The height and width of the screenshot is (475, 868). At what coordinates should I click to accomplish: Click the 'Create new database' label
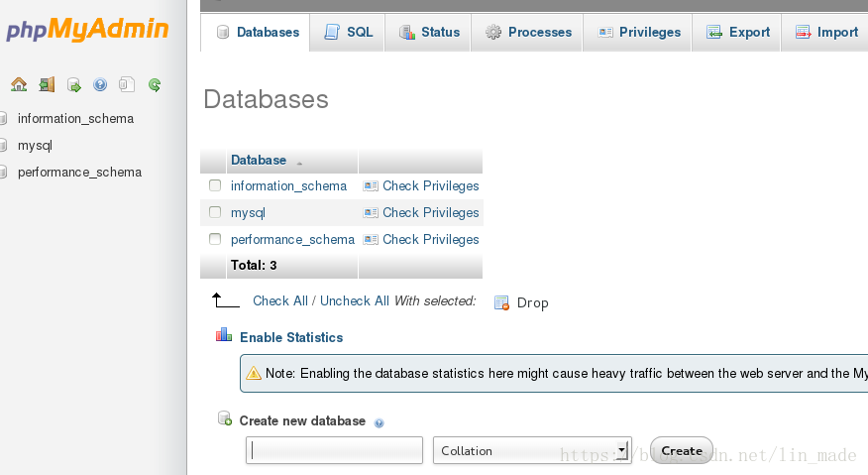302,421
